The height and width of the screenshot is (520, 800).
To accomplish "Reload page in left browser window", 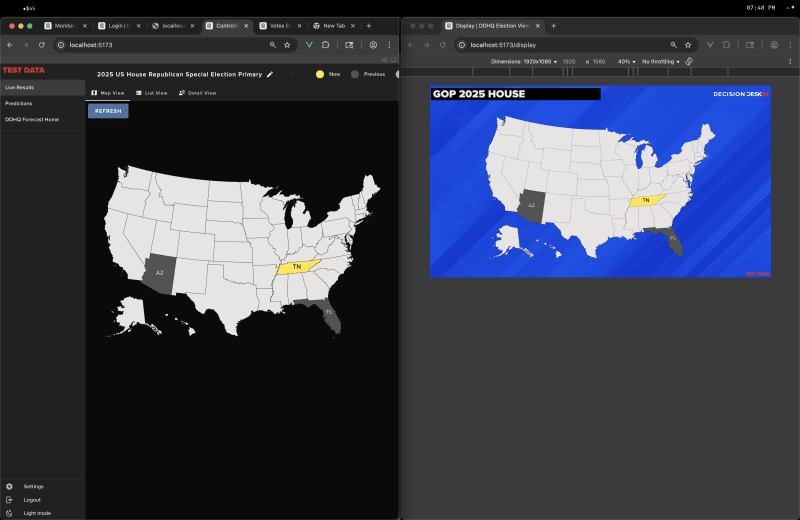I will click(42, 45).
